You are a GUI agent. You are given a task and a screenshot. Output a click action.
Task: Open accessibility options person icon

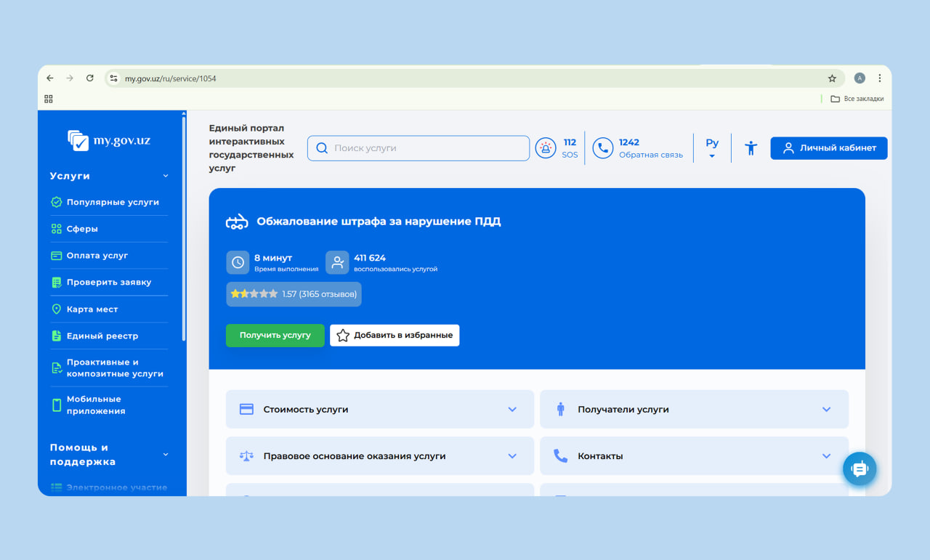tap(751, 148)
